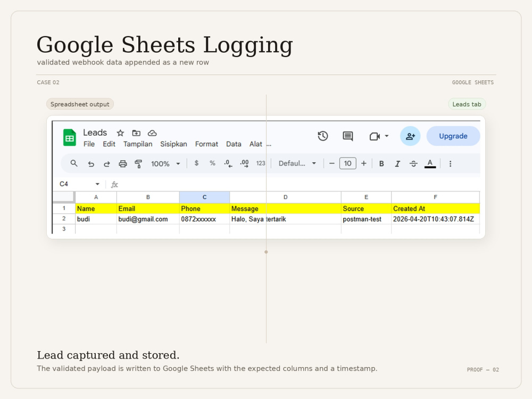The width and height of the screenshot is (532, 399).
Task: Select the paint format tool
Action: (138, 164)
